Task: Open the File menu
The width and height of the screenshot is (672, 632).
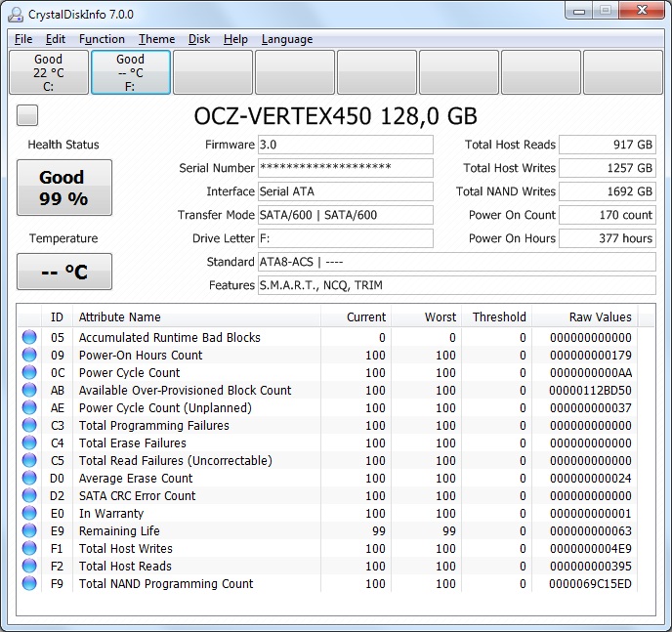Action: (23, 39)
